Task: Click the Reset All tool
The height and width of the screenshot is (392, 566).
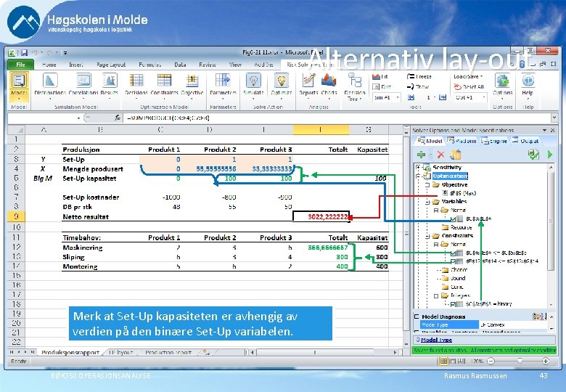Action: (x=469, y=86)
